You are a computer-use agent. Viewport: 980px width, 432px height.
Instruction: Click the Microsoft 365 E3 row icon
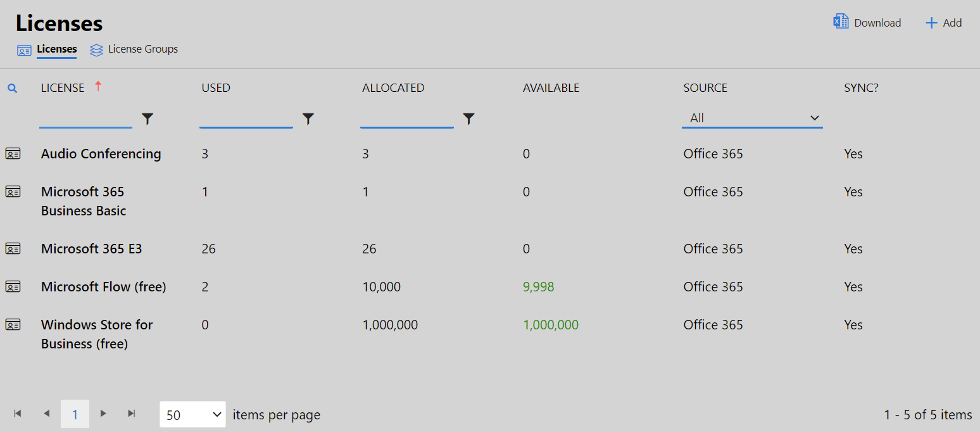13,248
